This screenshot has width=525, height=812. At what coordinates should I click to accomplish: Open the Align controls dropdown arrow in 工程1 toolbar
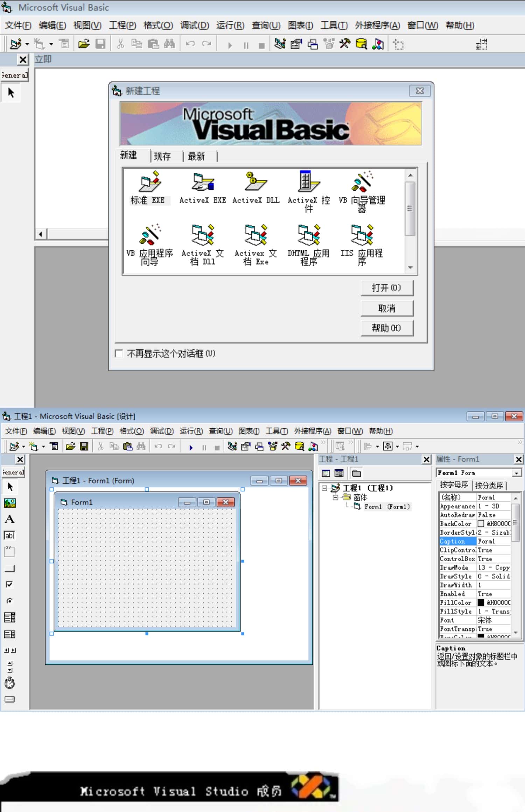[377, 447]
